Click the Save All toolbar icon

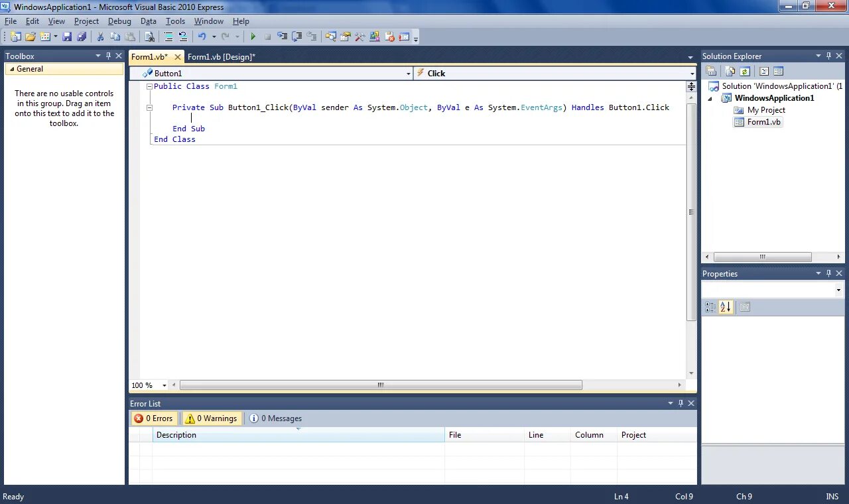pyautogui.click(x=82, y=36)
